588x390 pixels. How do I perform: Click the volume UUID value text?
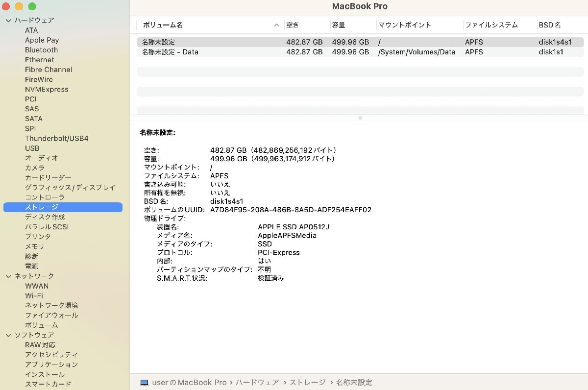(x=291, y=210)
